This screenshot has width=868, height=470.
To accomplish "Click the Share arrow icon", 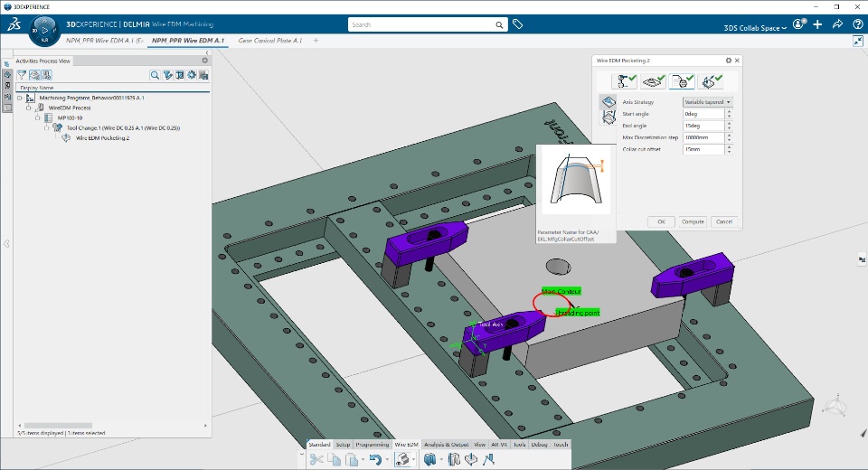I will coord(837,24).
